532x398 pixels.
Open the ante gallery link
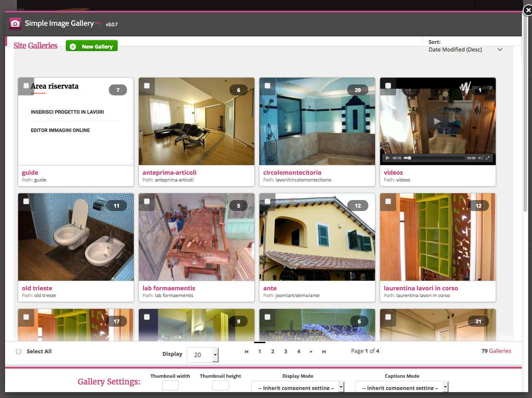pyautogui.click(x=270, y=288)
